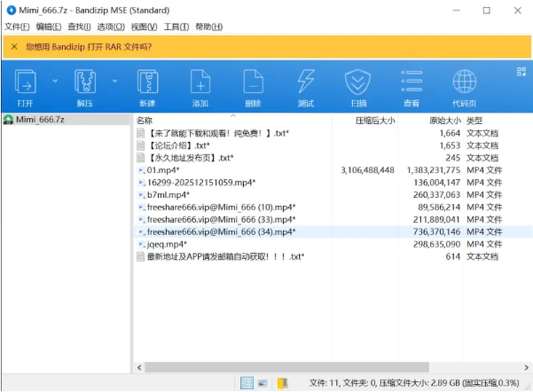
Task: Open the 代码页 globe icon
Action: click(x=464, y=82)
